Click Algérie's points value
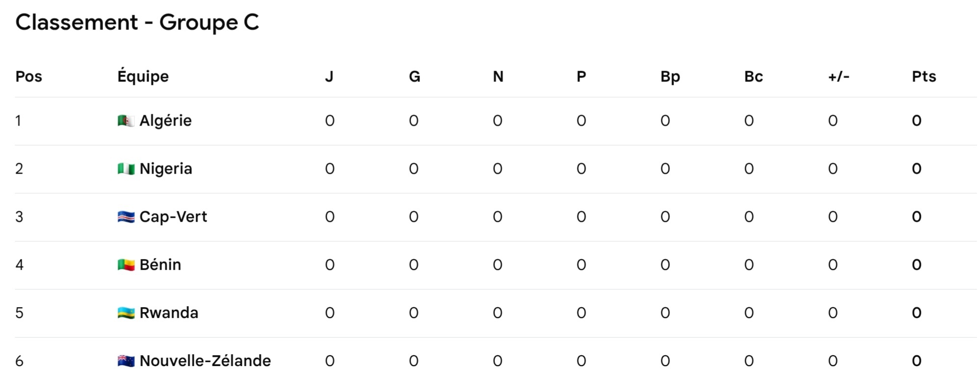980x392 pixels. click(916, 121)
